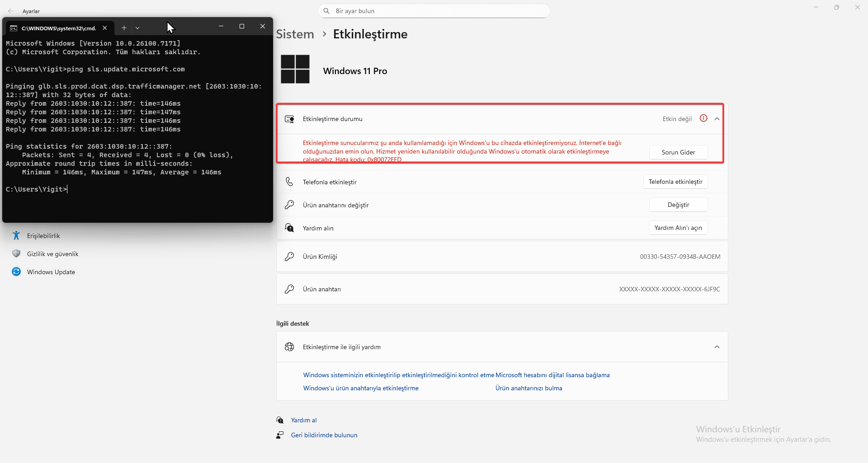Click the Sorun Gider button
Image resolution: width=868 pixels, height=463 pixels.
coord(678,152)
